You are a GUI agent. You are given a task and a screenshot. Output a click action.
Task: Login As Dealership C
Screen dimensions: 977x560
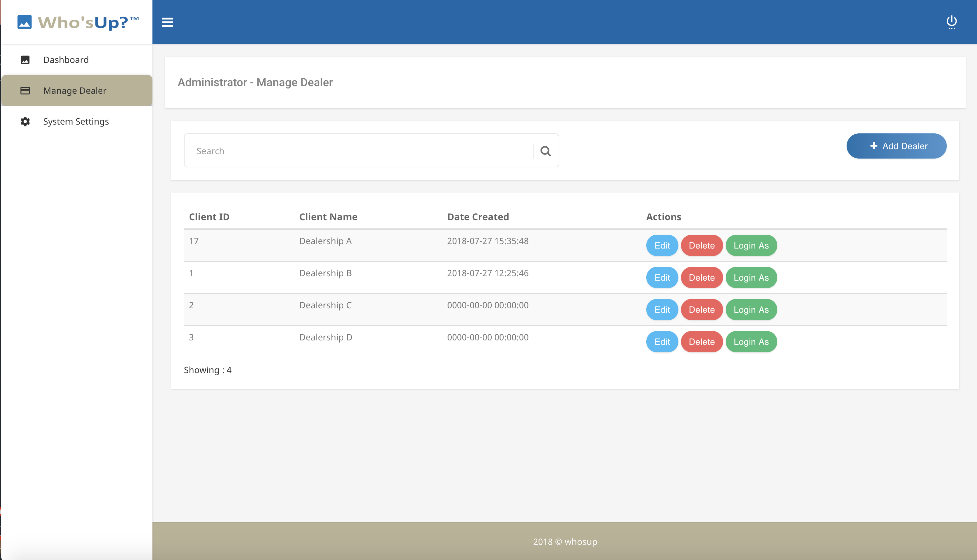click(x=751, y=310)
